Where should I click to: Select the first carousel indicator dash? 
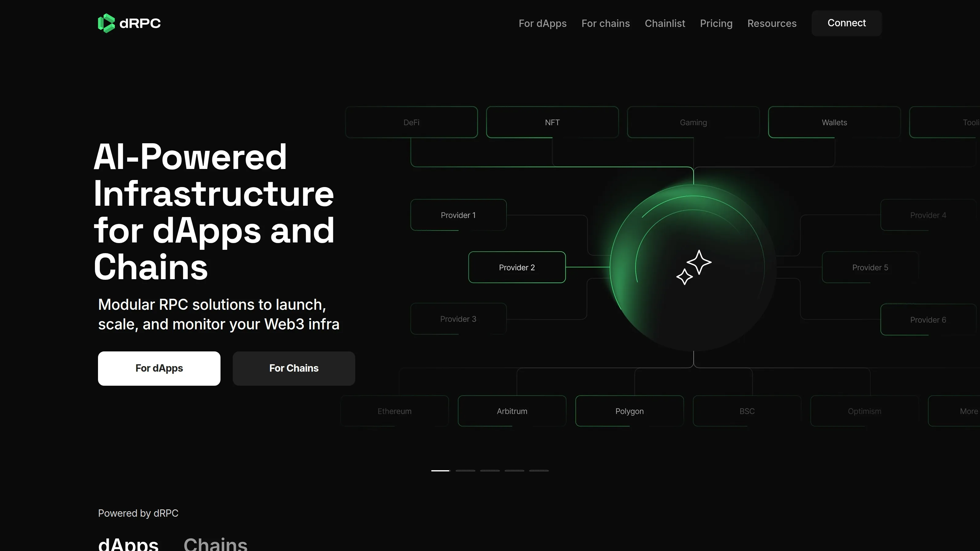(x=441, y=470)
